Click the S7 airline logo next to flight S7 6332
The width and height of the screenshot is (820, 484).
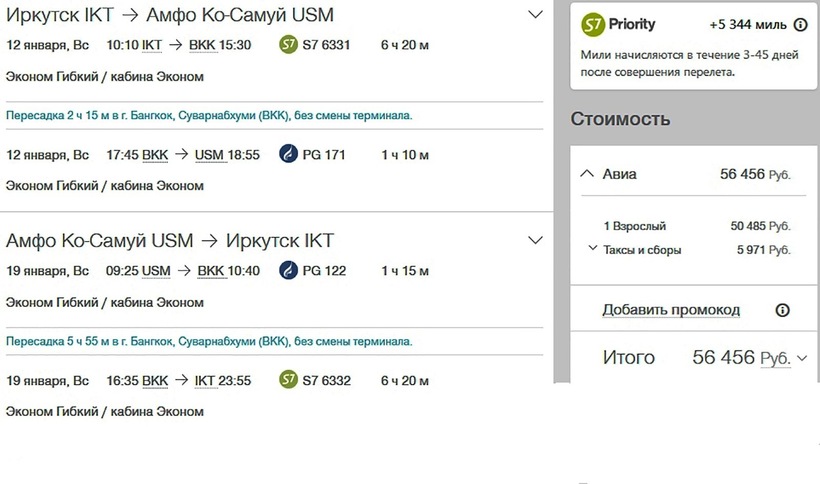288,381
